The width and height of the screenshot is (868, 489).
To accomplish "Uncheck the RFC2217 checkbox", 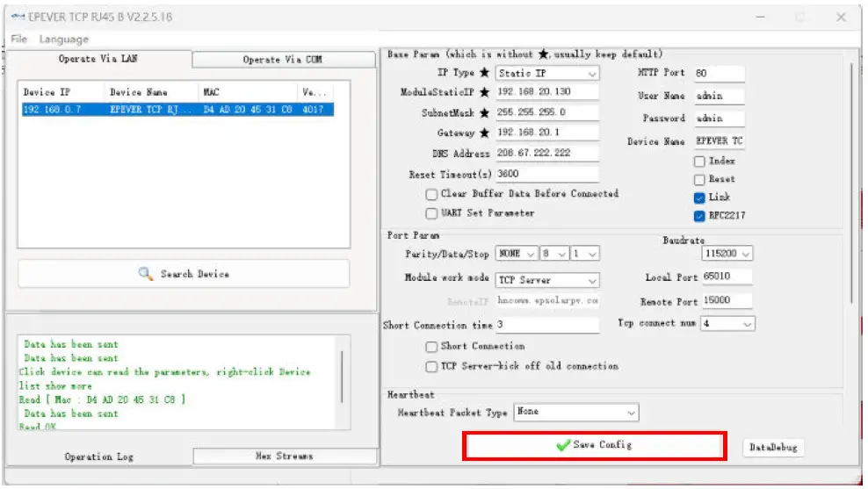I will click(x=699, y=216).
